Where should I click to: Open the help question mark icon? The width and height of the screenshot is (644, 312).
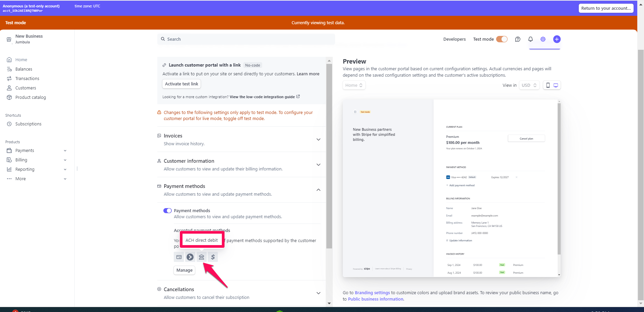[x=518, y=39]
